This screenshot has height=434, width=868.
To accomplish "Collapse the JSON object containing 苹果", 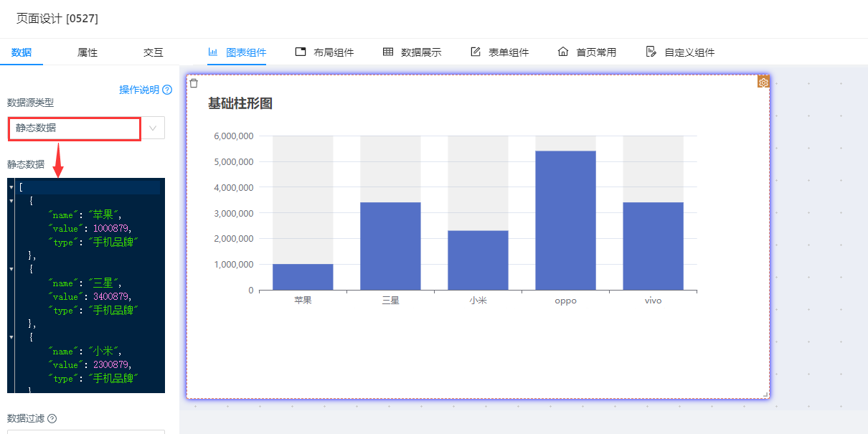I will tap(11, 201).
